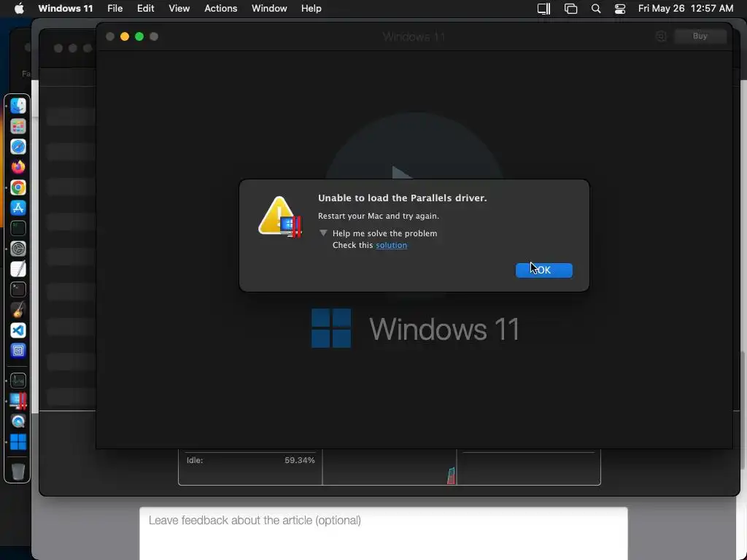Click OK in the Parallels driver error dialog
The height and width of the screenshot is (560, 747).
pos(543,270)
